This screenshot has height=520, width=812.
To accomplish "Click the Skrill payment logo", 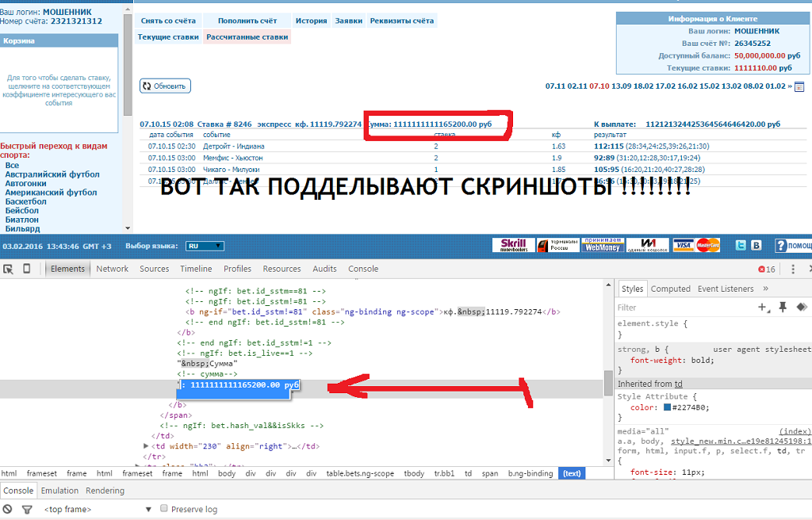I will (x=513, y=245).
